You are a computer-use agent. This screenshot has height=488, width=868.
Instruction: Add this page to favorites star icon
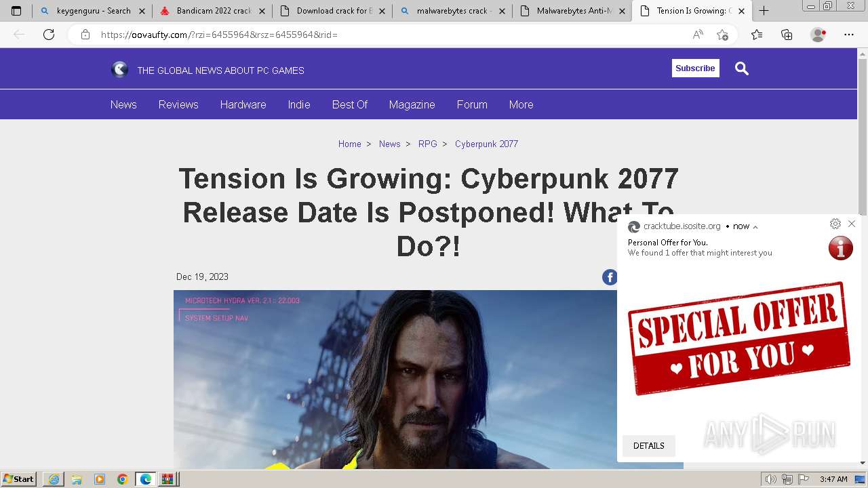pyautogui.click(x=723, y=35)
